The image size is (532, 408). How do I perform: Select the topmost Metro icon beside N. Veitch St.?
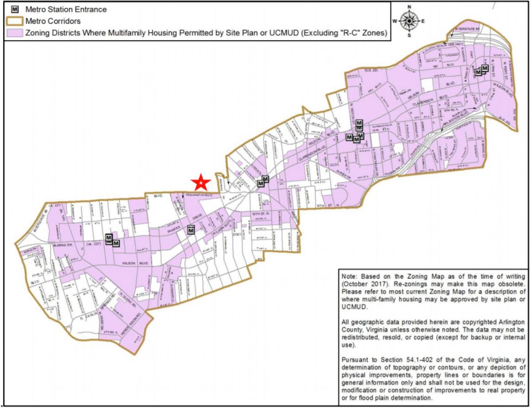pos(359,123)
